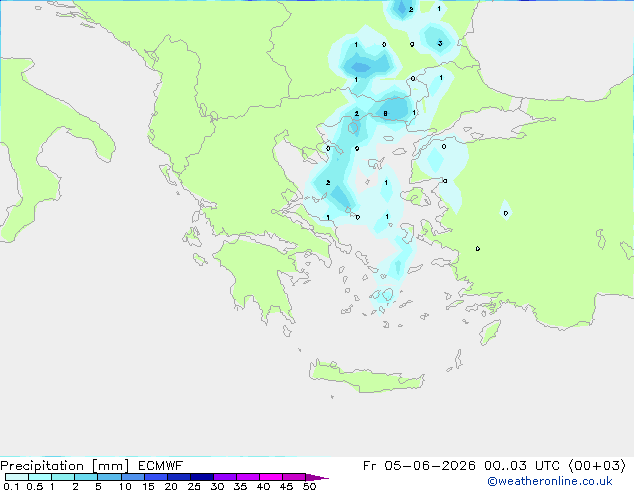Viewport: 634px width, 490px height.
Task: Pick the 15–20 mm legend swatch
Action: [155, 477]
